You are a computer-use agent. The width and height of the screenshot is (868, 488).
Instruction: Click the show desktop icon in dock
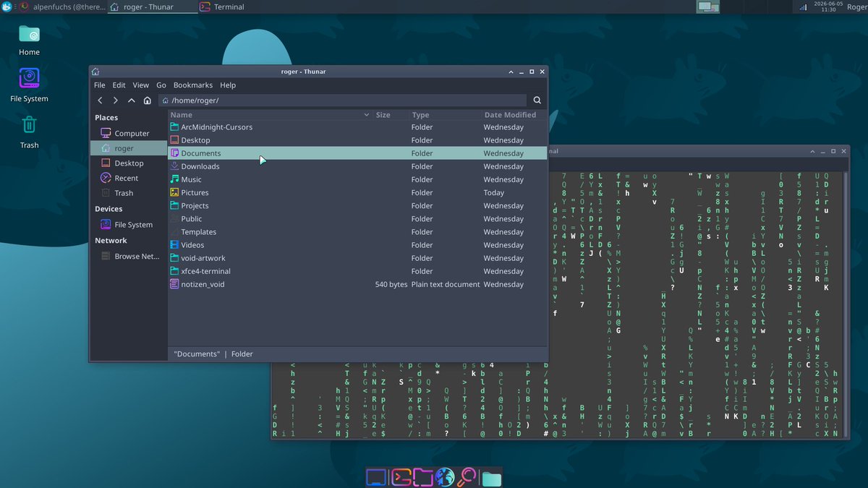pos(376,477)
